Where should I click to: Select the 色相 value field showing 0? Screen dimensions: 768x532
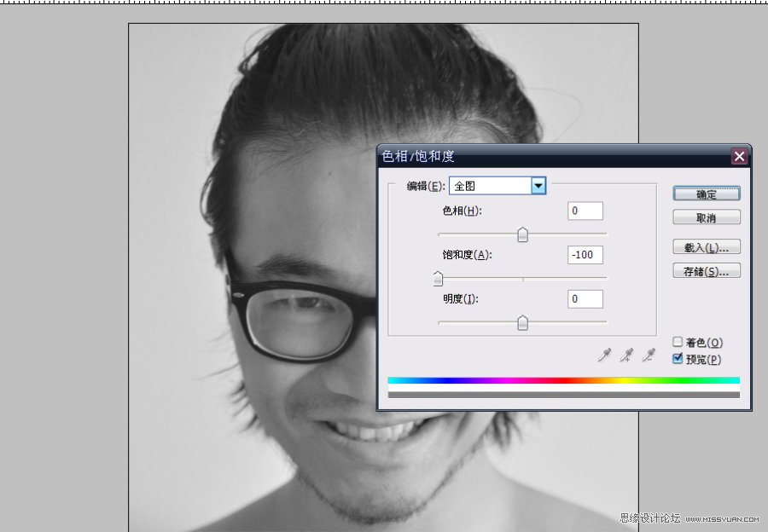tap(585, 211)
